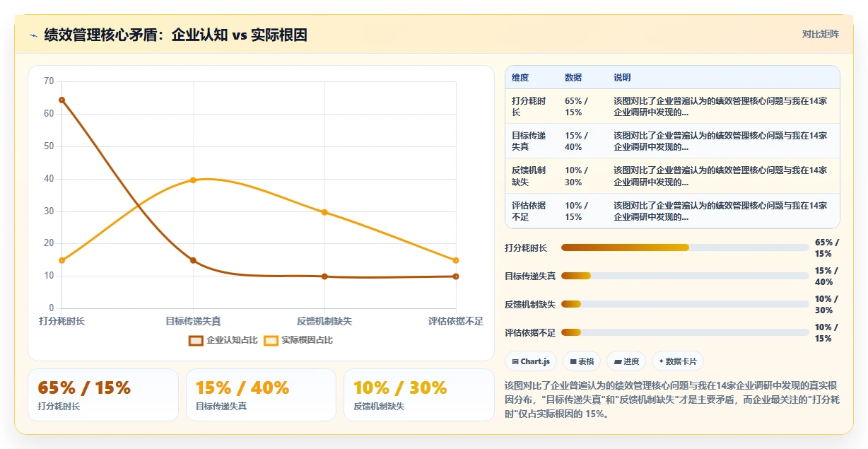Click the 对比矩阵 badge in the header

[821, 35]
